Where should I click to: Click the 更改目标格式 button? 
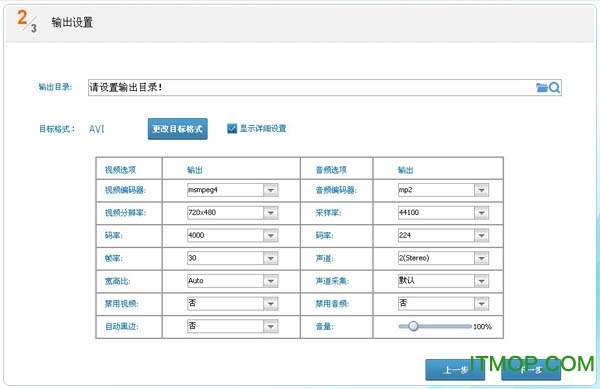(x=178, y=129)
